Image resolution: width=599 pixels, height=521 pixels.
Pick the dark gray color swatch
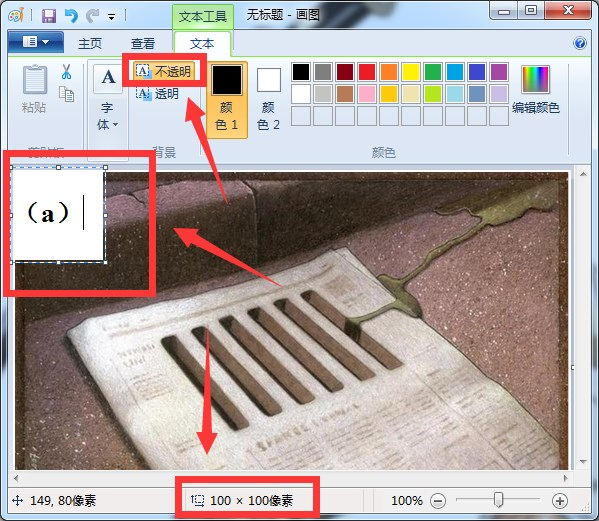tap(323, 72)
